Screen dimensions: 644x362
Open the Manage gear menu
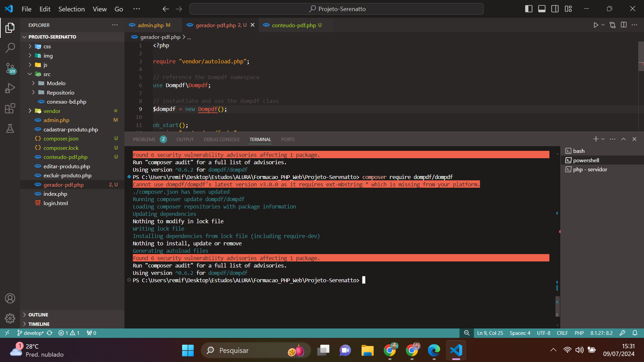click(x=10, y=318)
